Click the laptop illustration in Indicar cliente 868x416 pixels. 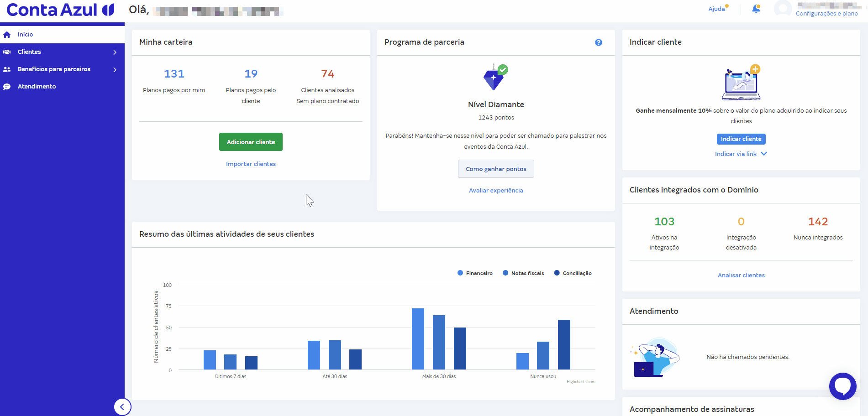point(741,82)
